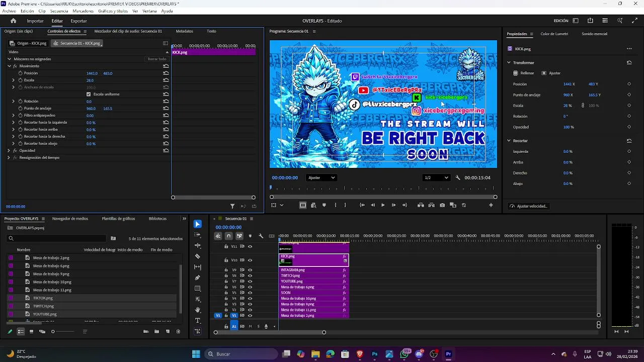
Task: Open Program monitor settings wrench
Action: click(x=458, y=177)
